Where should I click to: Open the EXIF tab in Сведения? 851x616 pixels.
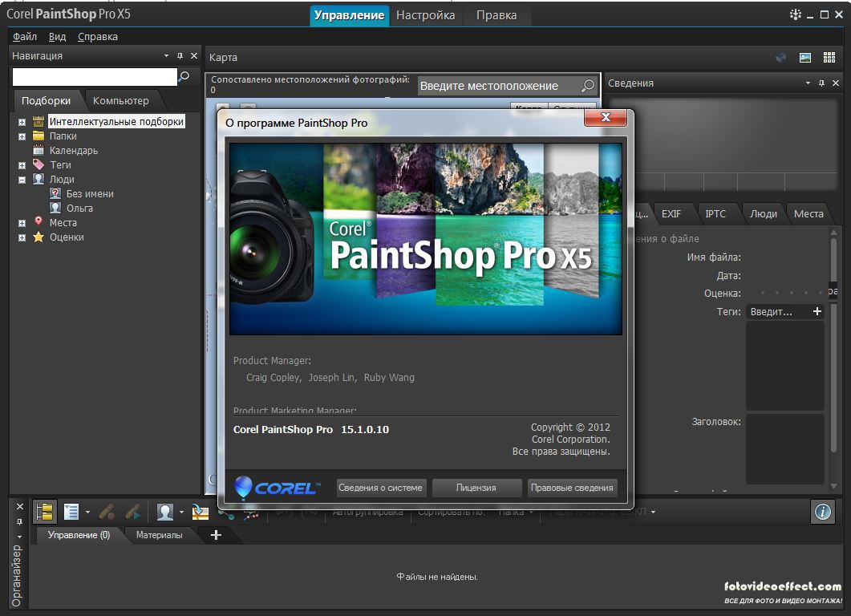click(671, 214)
